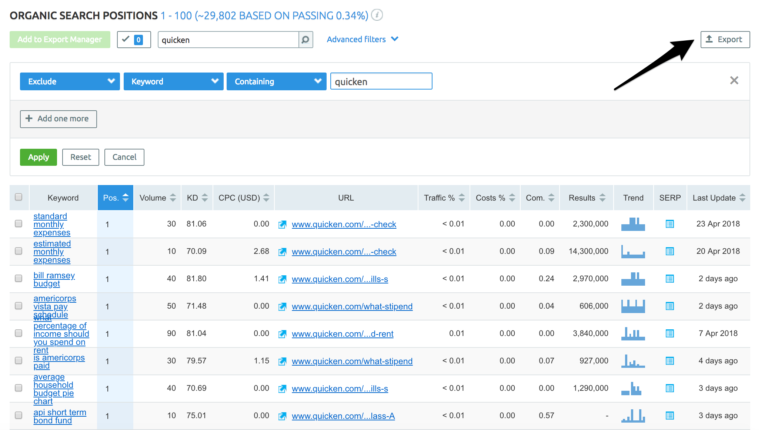Open external link icon for estimated monthly expenses

282,252
